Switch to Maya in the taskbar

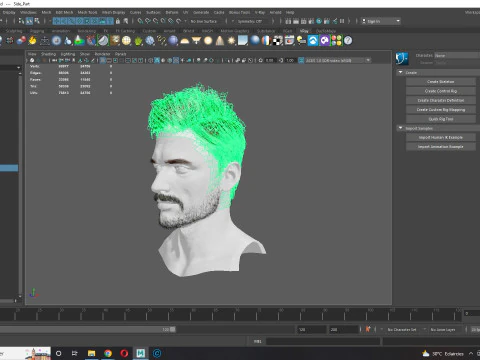point(141,353)
